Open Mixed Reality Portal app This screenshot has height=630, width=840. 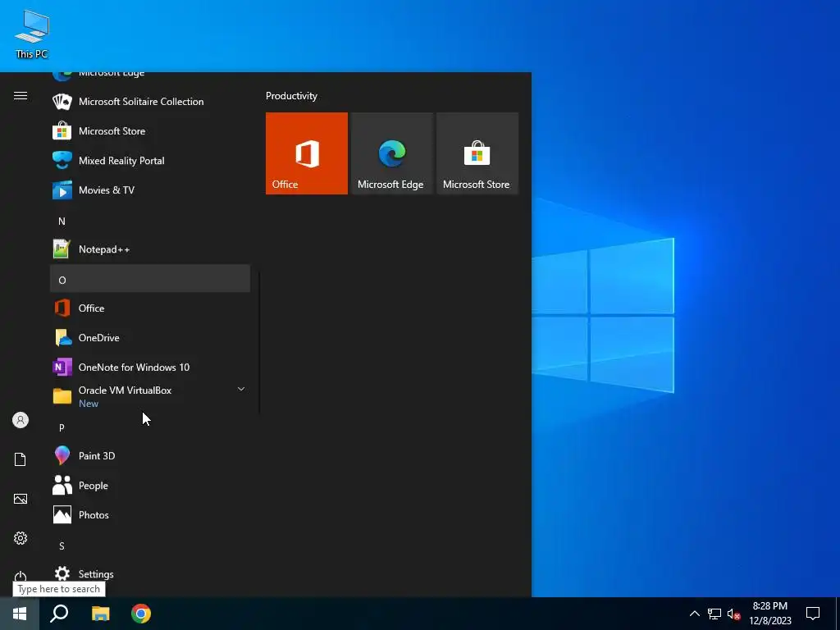click(150, 160)
